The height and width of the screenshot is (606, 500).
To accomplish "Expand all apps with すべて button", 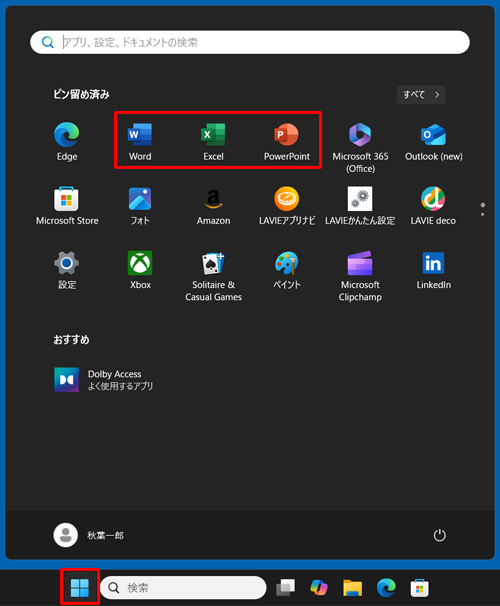I will coord(421,95).
